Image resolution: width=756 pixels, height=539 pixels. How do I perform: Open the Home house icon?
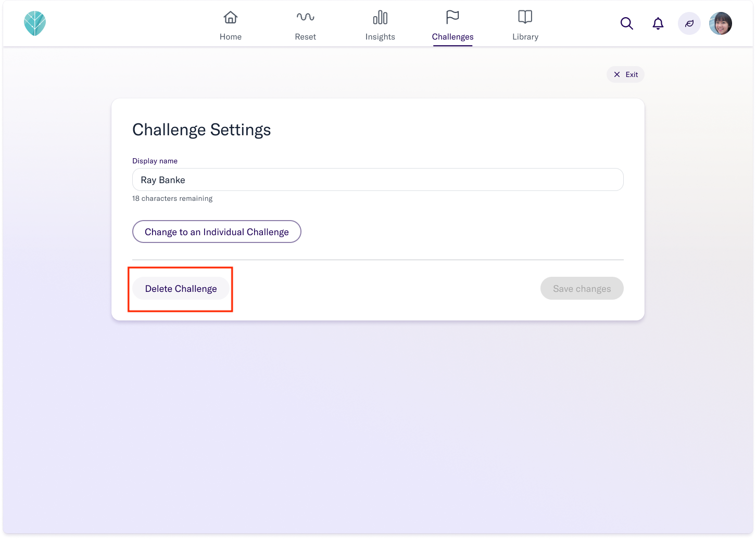tap(231, 17)
